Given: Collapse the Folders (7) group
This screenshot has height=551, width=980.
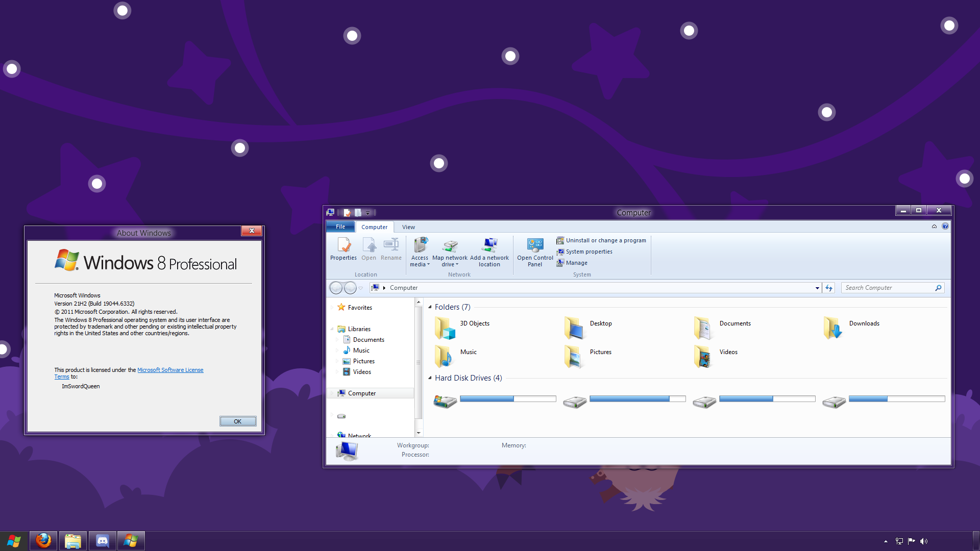Looking at the screenshot, I should tap(430, 307).
